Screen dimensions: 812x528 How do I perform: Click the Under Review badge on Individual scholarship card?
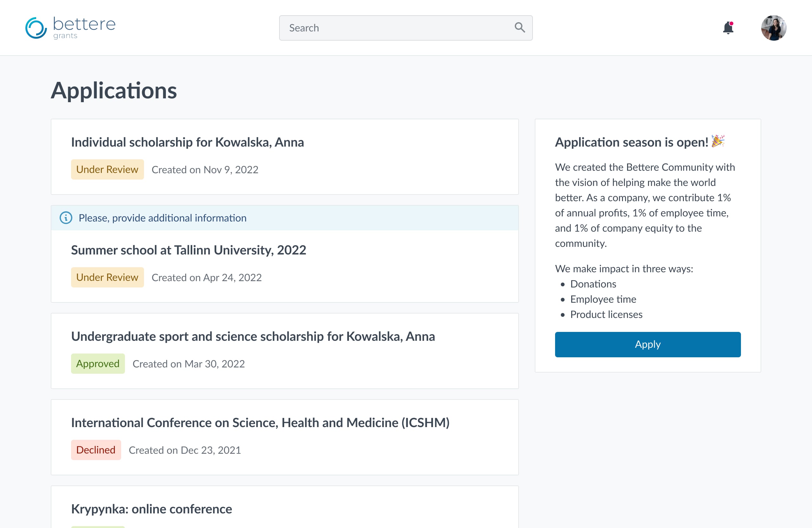(x=107, y=169)
